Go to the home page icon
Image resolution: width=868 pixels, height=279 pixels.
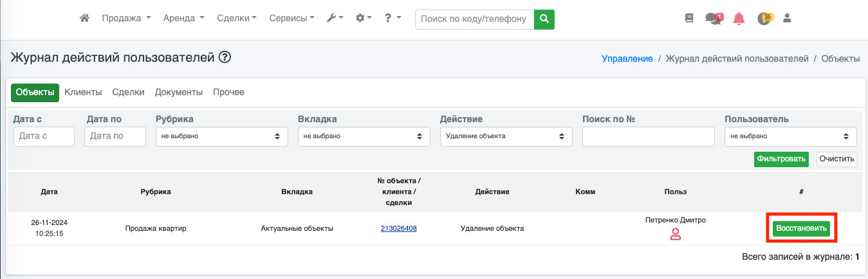coord(84,19)
